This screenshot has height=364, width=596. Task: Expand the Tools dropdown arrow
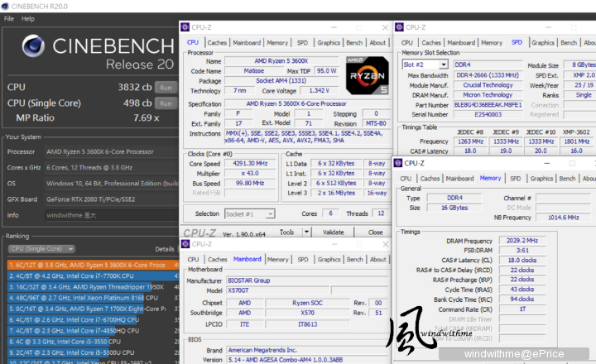tap(307, 232)
